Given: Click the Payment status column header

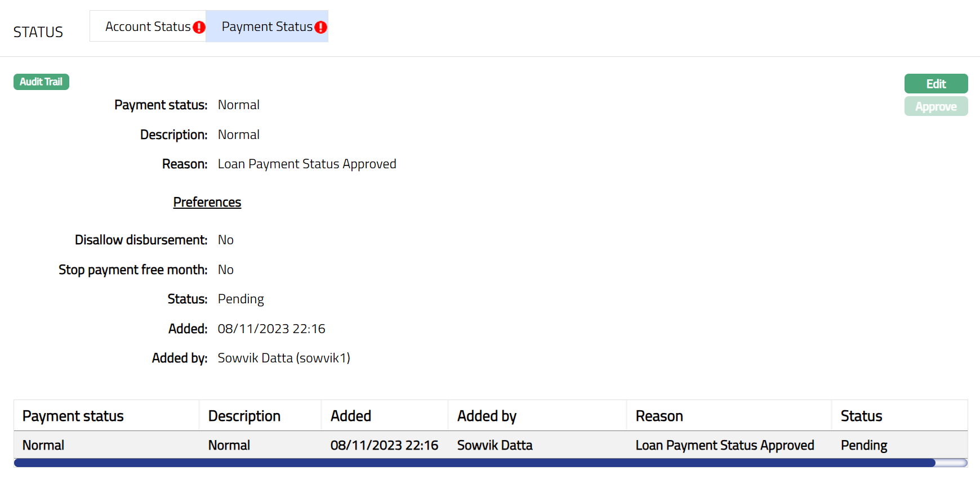Looking at the screenshot, I should (73, 416).
